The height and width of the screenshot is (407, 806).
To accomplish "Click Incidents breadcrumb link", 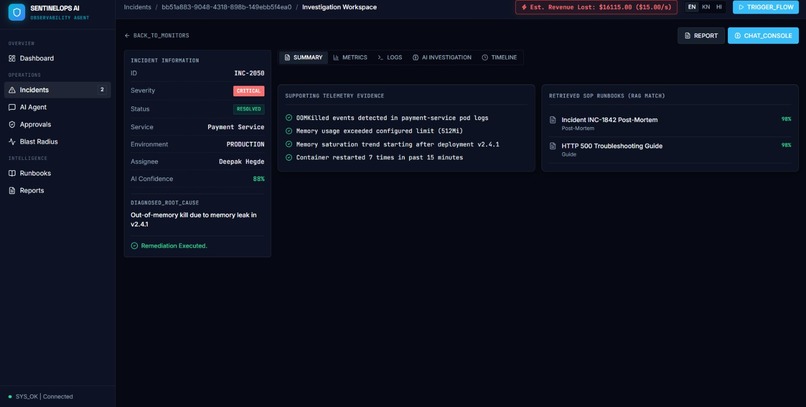I will point(137,7).
